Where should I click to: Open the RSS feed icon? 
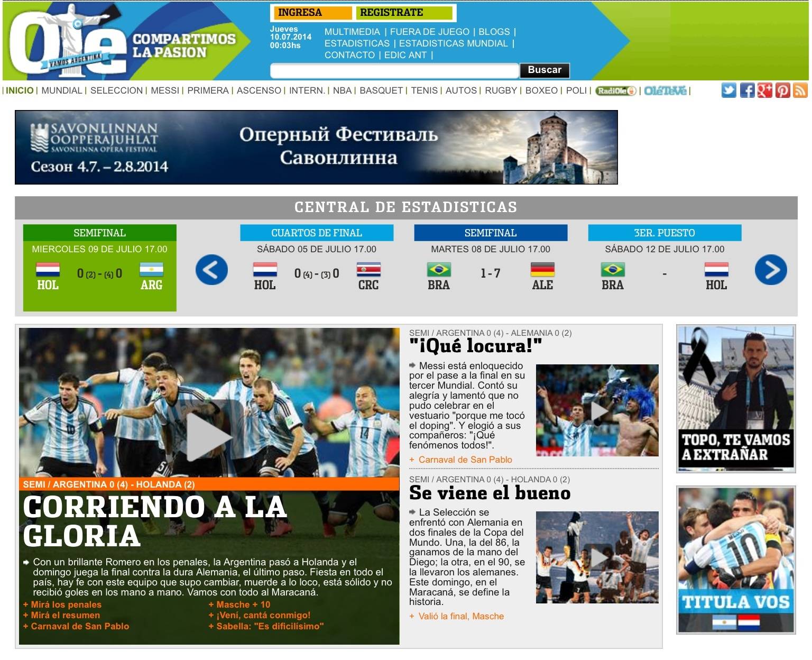point(800,90)
